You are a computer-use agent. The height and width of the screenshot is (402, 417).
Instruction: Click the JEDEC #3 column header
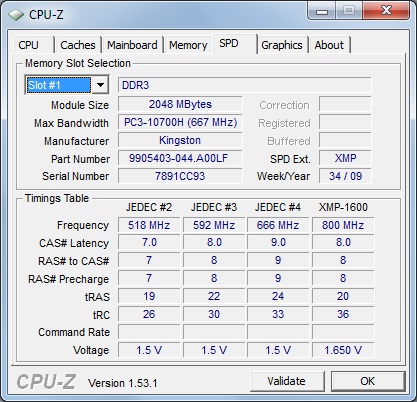coord(214,207)
